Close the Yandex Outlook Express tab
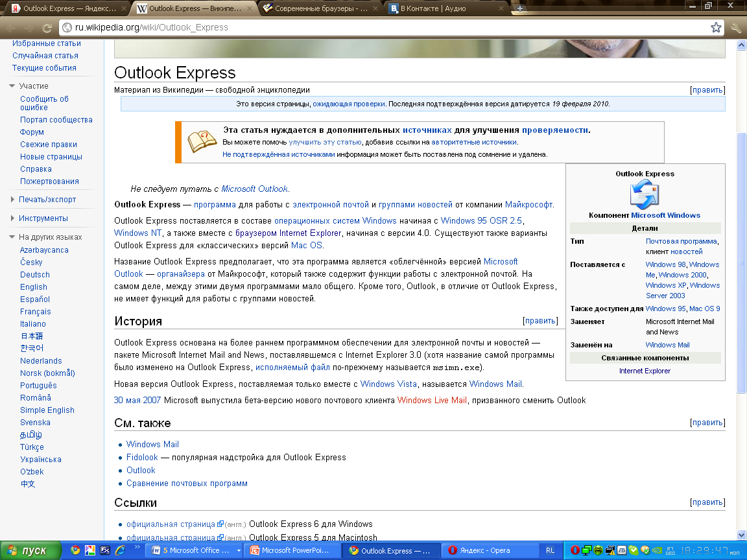 tap(124, 8)
